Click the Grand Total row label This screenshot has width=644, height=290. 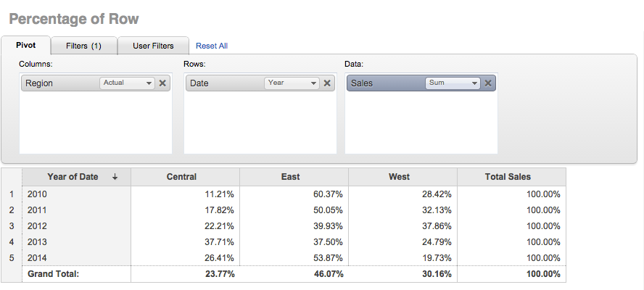tap(53, 274)
